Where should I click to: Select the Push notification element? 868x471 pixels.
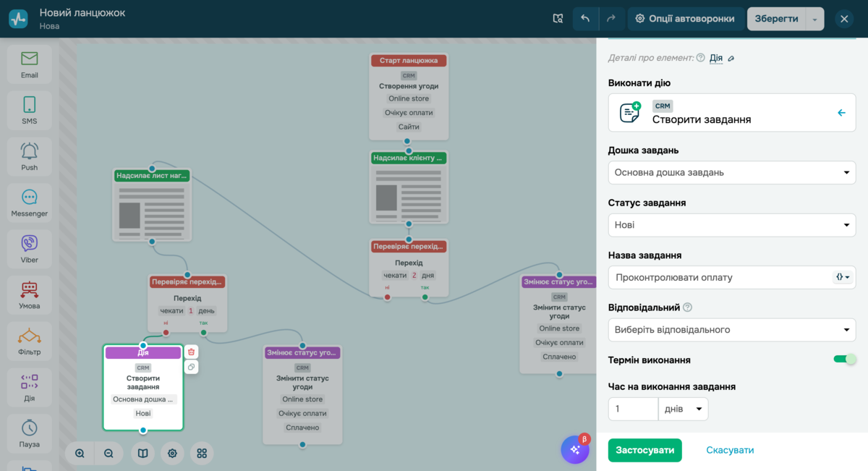point(29,156)
